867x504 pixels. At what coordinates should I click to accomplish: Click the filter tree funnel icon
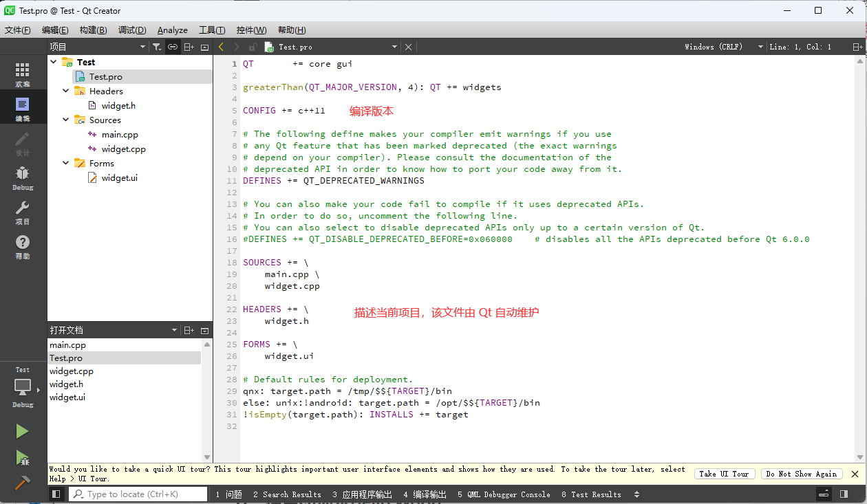[x=157, y=47]
